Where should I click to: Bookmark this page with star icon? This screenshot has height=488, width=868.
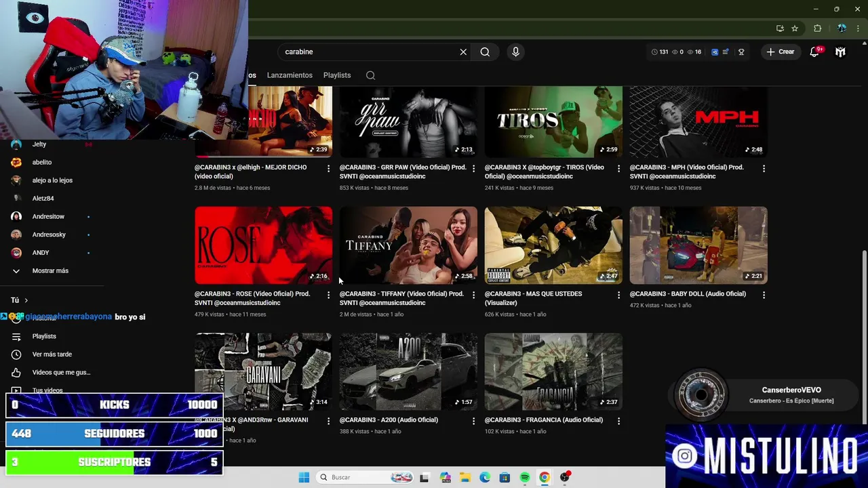[x=795, y=28]
